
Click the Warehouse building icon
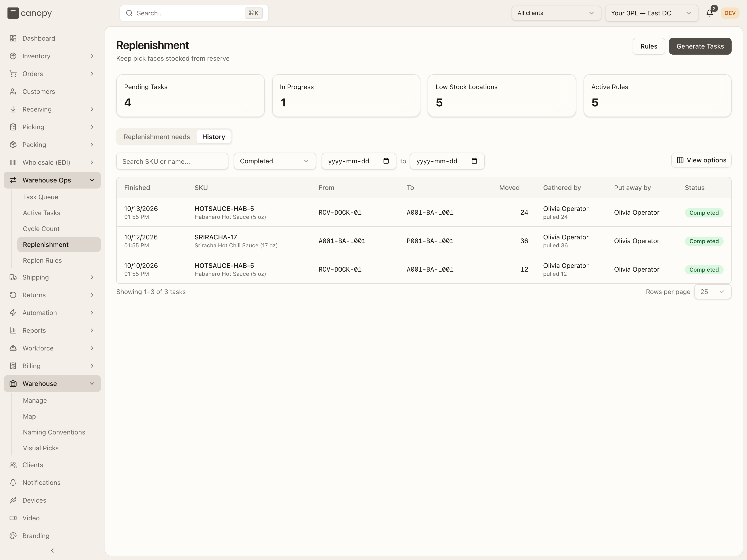pyautogui.click(x=13, y=383)
